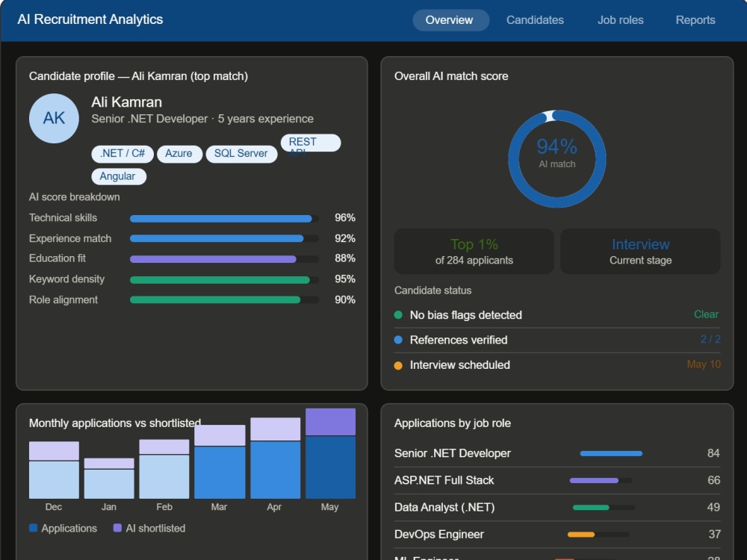This screenshot has height=560, width=747.
Task: Click the 84 applications count
Action: (x=713, y=453)
